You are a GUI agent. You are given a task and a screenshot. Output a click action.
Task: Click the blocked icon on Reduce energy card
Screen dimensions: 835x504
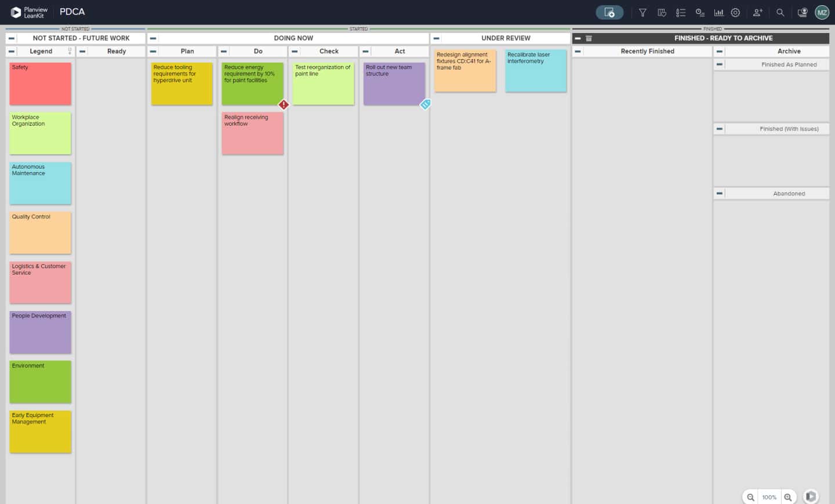[284, 105]
